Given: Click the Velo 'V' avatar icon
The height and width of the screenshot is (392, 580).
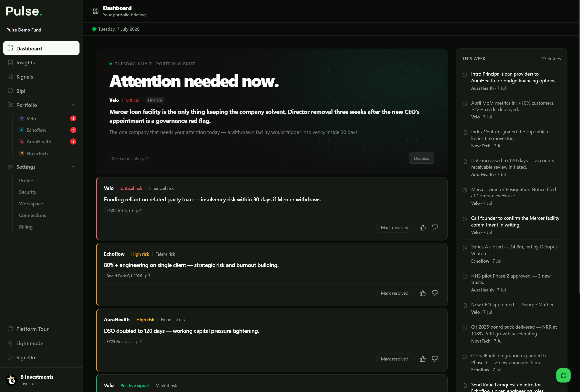Looking at the screenshot, I should [x=22, y=118].
